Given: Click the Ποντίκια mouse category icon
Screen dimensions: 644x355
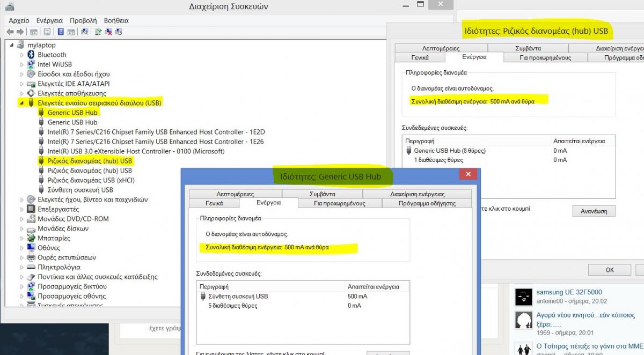Looking at the screenshot, I should click(31, 277).
